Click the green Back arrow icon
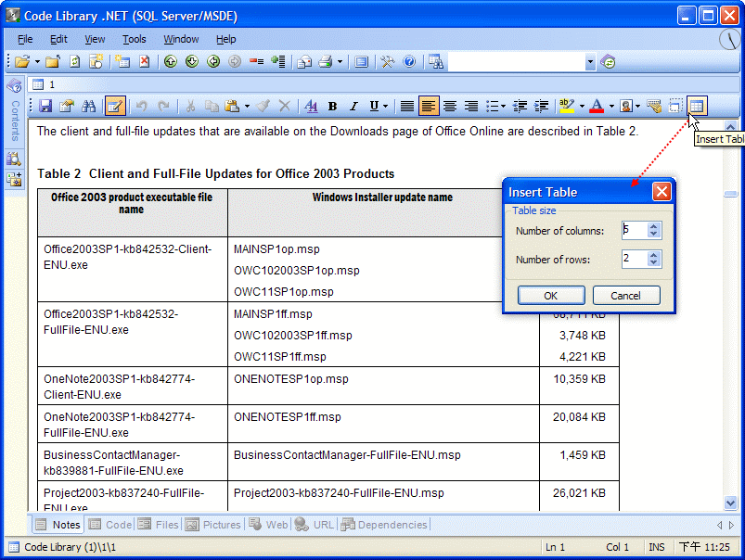This screenshot has width=745, height=560. [x=213, y=62]
